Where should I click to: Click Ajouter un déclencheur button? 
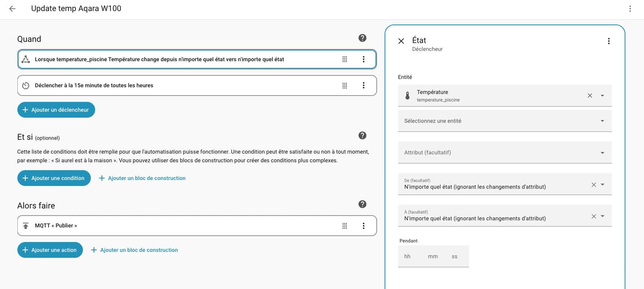pyautogui.click(x=56, y=110)
